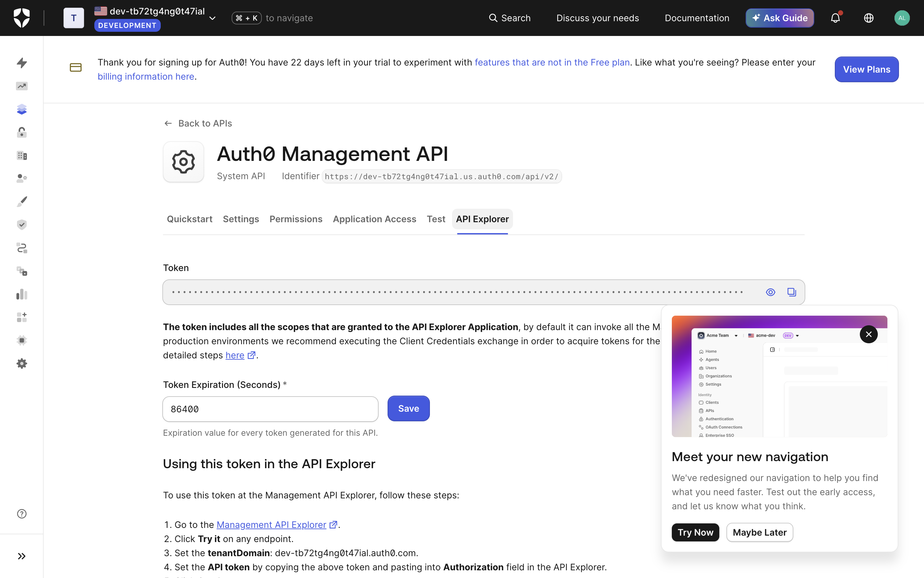Expand the sidebar with double chevron
The image size is (924, 578).
(x=22, y=556)
